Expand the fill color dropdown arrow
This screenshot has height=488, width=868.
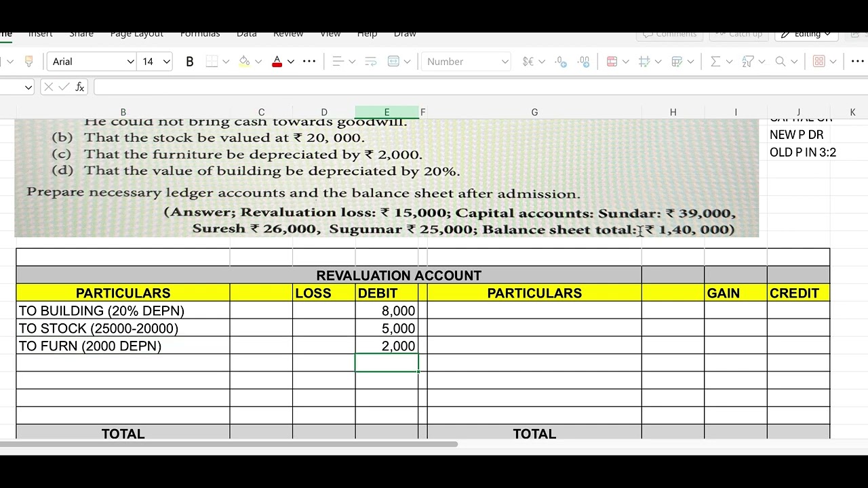coord(258,62)
